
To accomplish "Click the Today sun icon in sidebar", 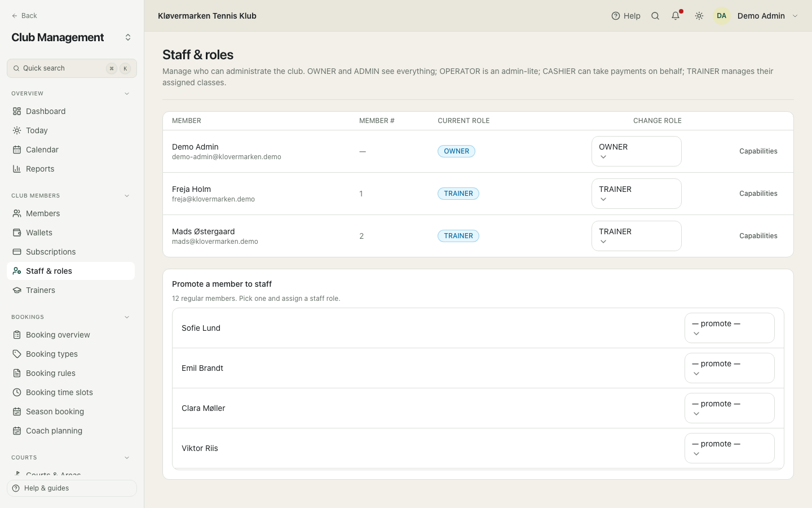I will (x=17, y=130).
